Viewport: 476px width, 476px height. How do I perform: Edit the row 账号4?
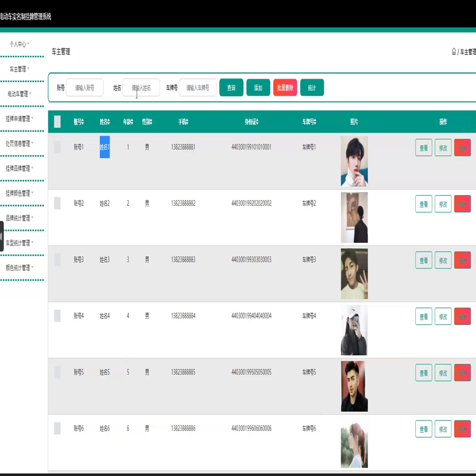click(x=443, y=317)
